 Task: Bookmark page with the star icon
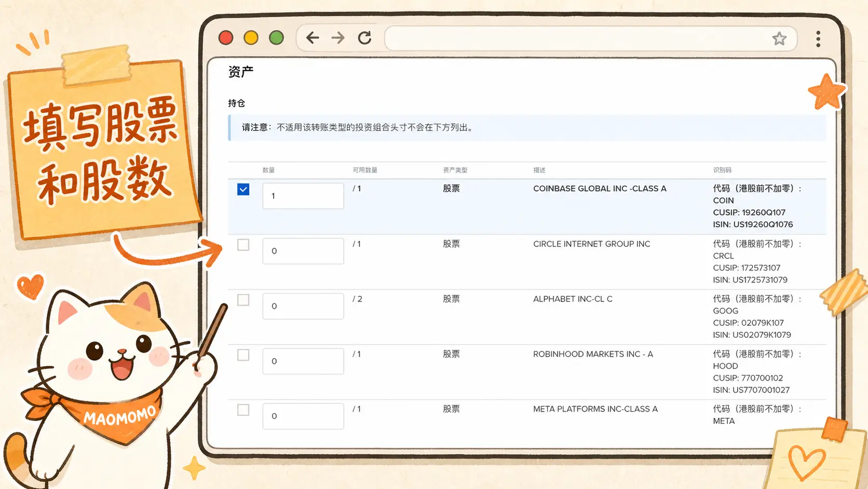pyautogui.click(x=779, y=38)
